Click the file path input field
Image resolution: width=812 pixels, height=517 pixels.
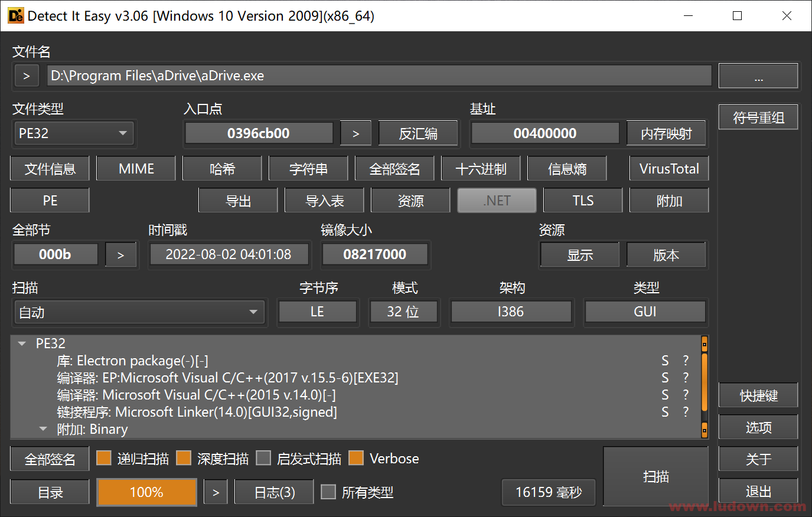[379, 76]
